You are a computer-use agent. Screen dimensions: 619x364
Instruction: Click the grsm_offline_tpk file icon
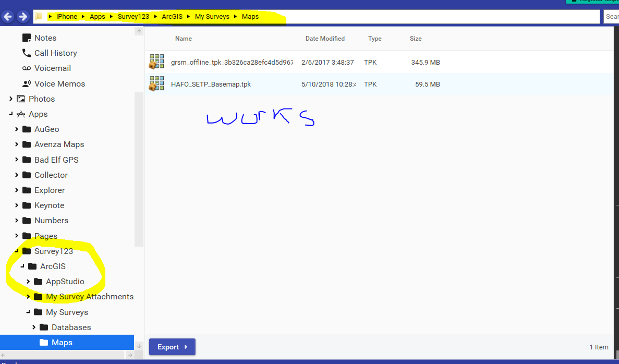pos(156,62)
